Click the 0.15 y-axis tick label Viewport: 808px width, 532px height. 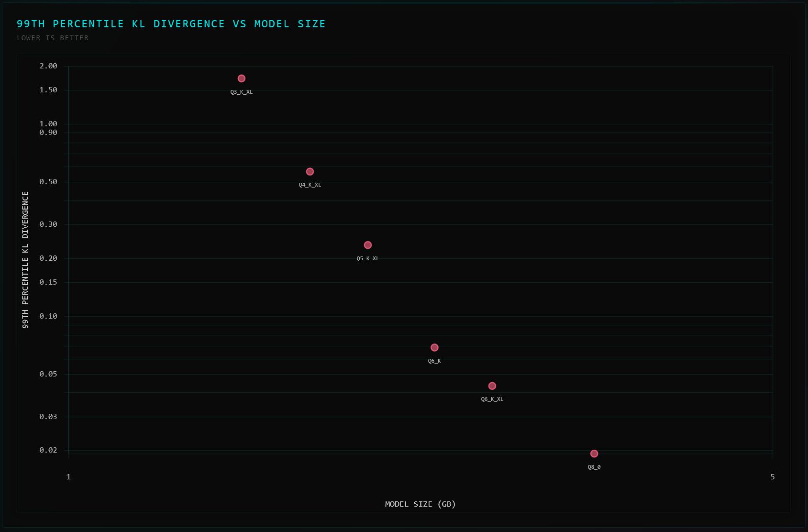pos(48,282)
